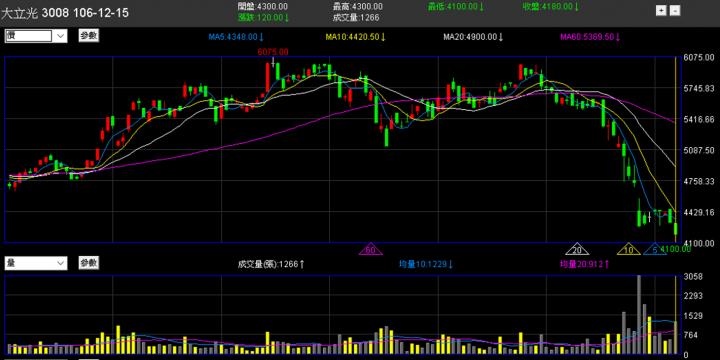Click the stock title 大立光 3008 106-12-15
Image resolution: width=720 pixels, height=360 pixels.
[x=65, y=12]
